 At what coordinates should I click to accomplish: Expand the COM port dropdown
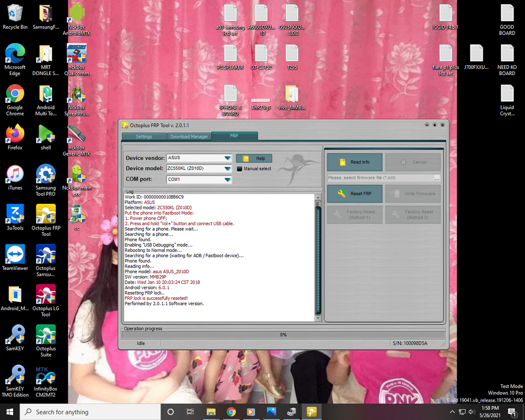227,180
